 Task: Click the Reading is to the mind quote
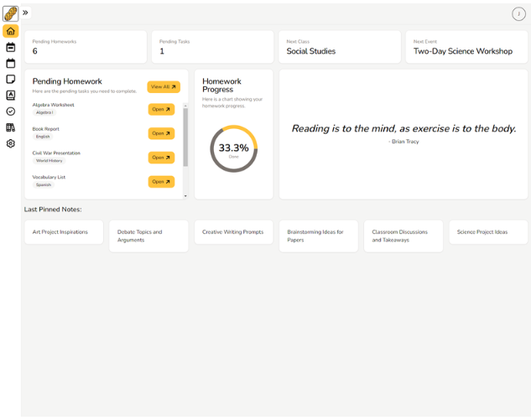pyautogui.click(x=403, y=128)
